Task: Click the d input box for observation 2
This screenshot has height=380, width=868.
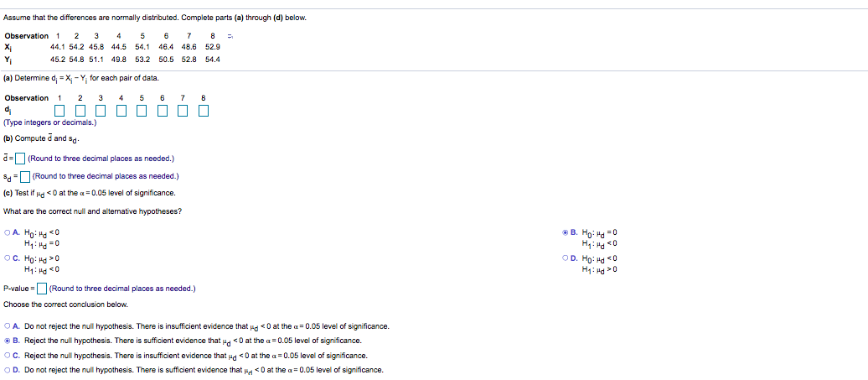Action: pos(80,112)
